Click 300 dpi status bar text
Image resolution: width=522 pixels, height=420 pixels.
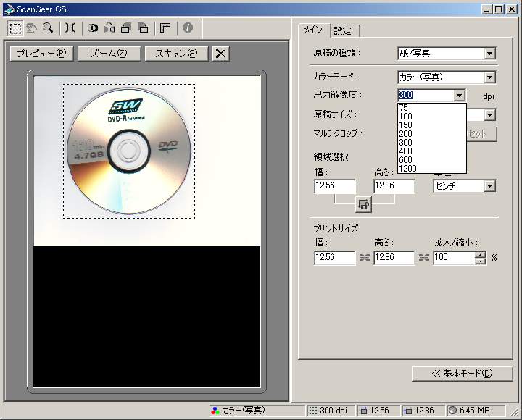click(333, 411)
